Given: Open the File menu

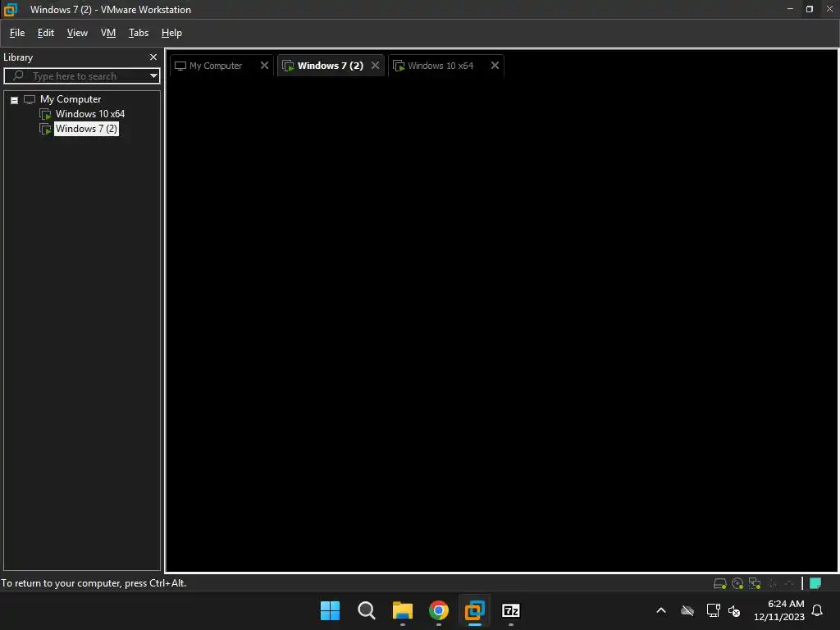Looking at the screenshot, I should (x=17, y=33).
